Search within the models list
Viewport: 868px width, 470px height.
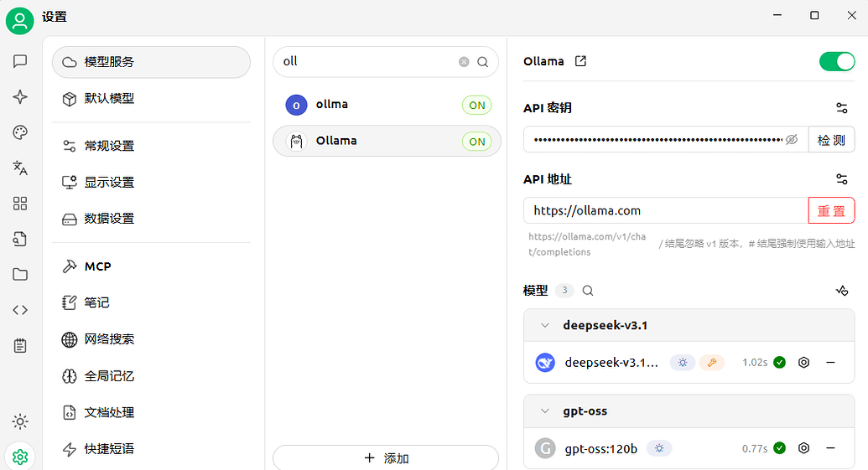588,290
